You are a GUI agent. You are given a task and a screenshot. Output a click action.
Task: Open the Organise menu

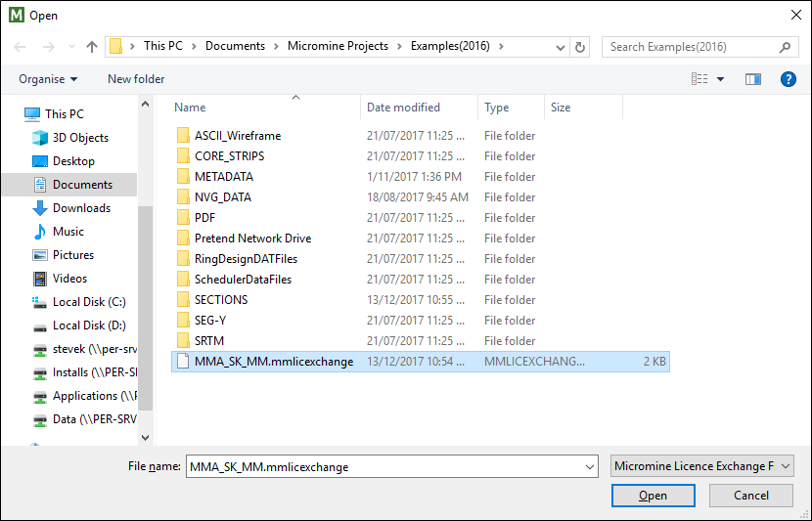(48, 79)
